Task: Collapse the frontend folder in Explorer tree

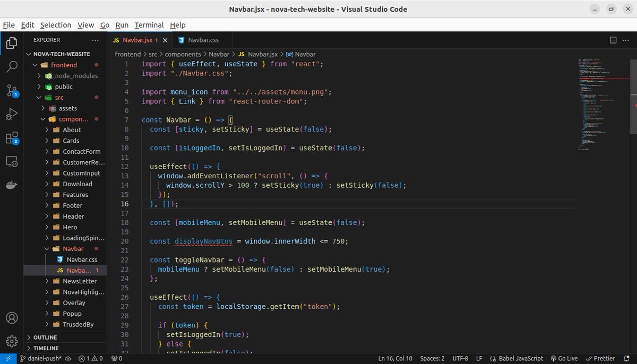Action: [x=66, y=65]
